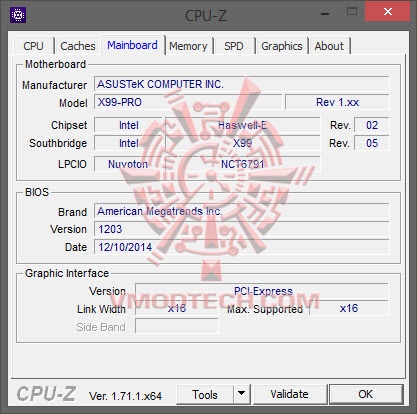The height and width of the screenshot is (414, 417).
Task: Show the About tab
Action: coord(329,46)
